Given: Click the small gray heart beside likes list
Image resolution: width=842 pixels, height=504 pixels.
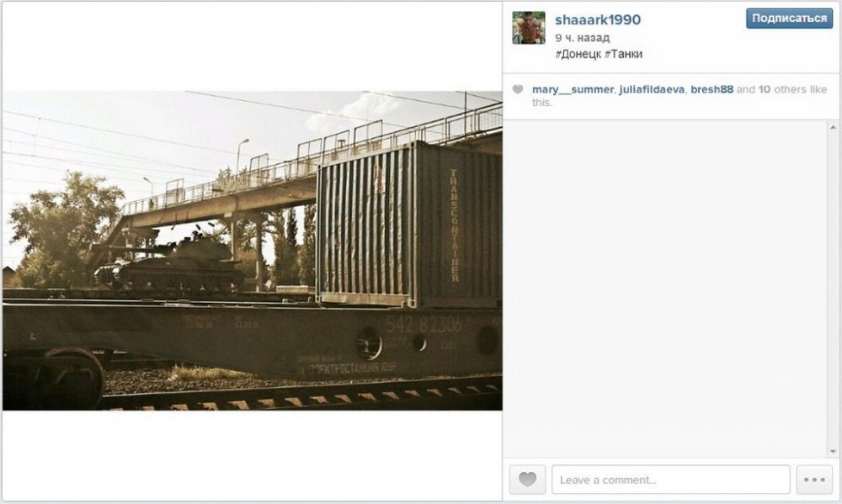Looking at the screenshot, I should point(518,90).
